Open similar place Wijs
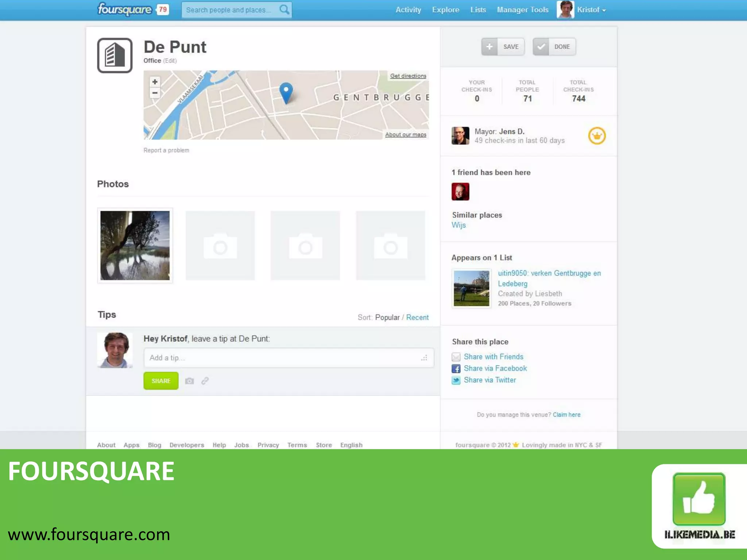This screenshot has height=560, width=747. click(x=458, y=225)
